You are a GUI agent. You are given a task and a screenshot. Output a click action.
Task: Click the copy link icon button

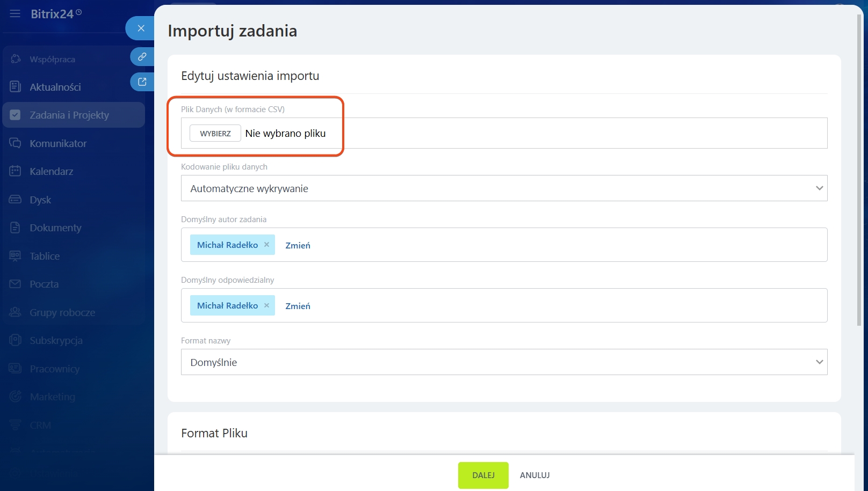click(x=142, y=56)
